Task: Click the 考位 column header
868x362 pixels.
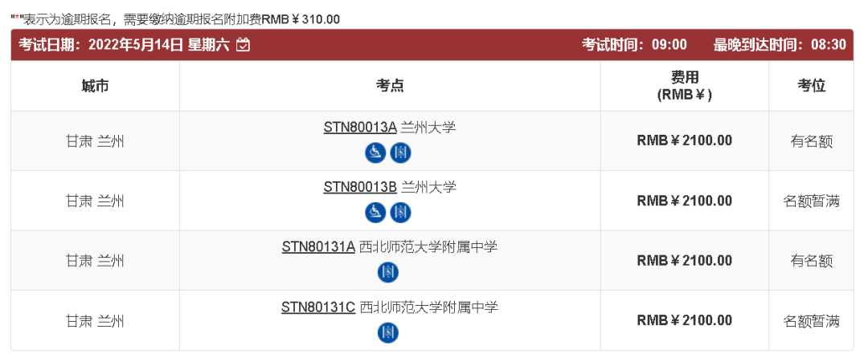Action: click(x=811, y=86)
